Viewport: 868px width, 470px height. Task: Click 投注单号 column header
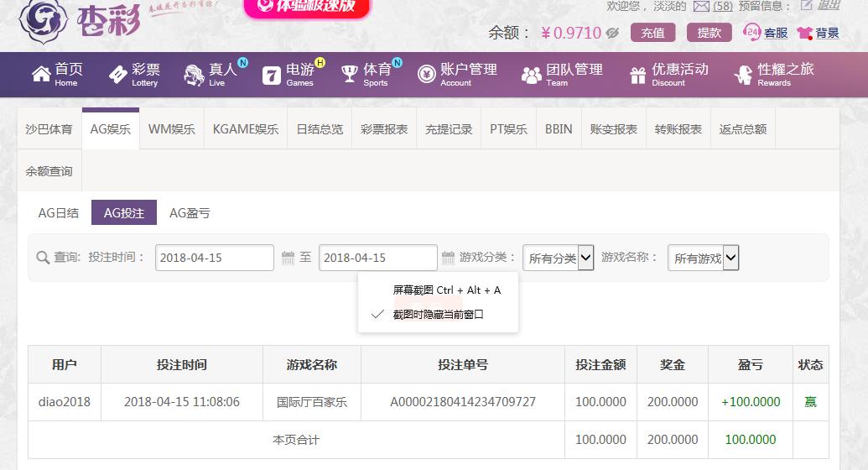point(463,365)
